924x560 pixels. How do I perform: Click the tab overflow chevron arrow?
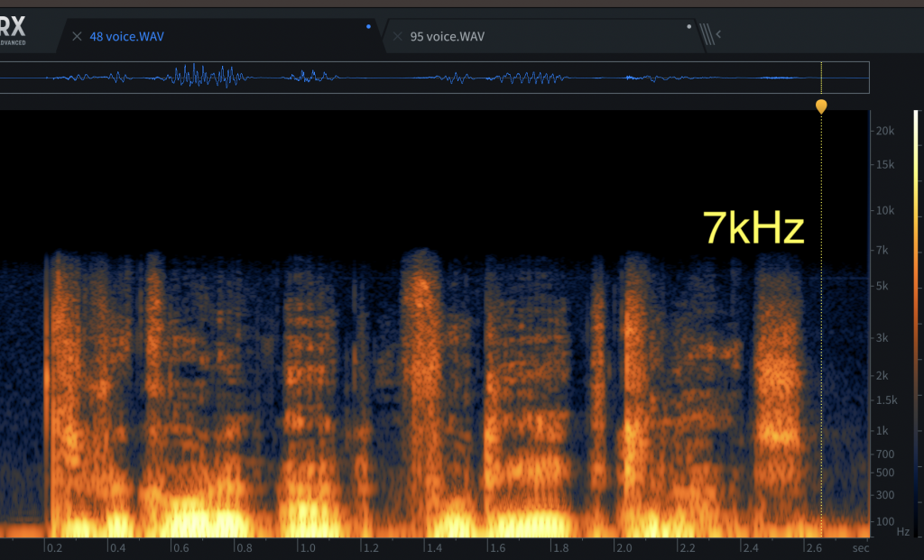(x=718, y=36)
